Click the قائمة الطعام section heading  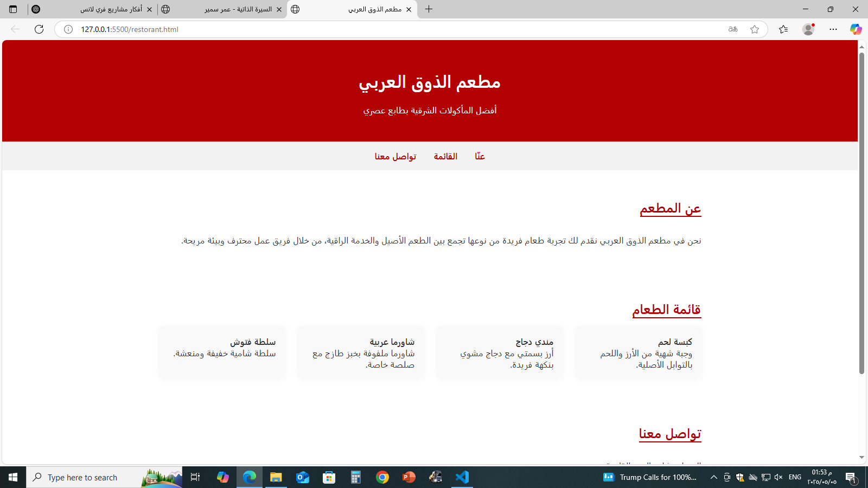pos(667,310)
